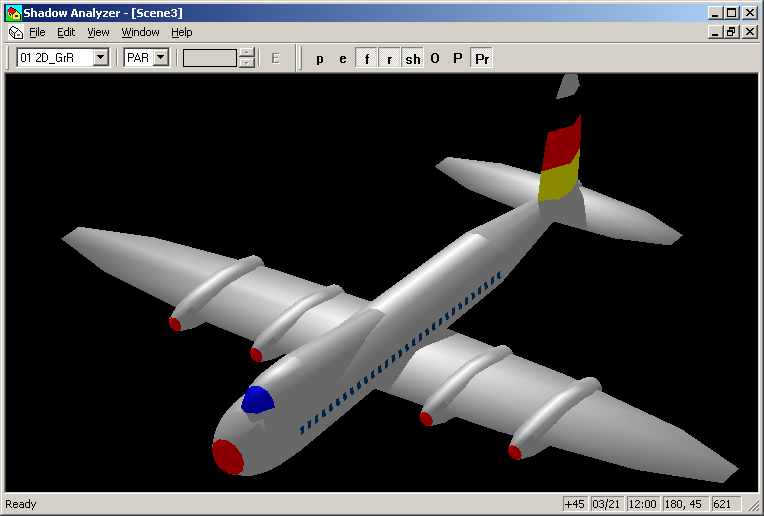Click the spinner up arrow
The image size is (764, 516).
pyautogui.click(x=248, y=53)
